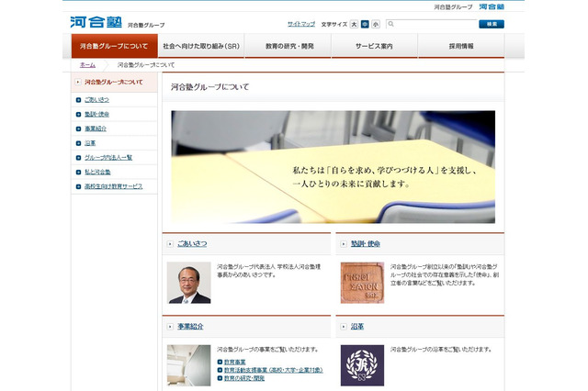This screenshot has height=391, width=588.
Task: Click the chairman portrait thumbnail
Action: pyautogui.click(x=188, y=283)
